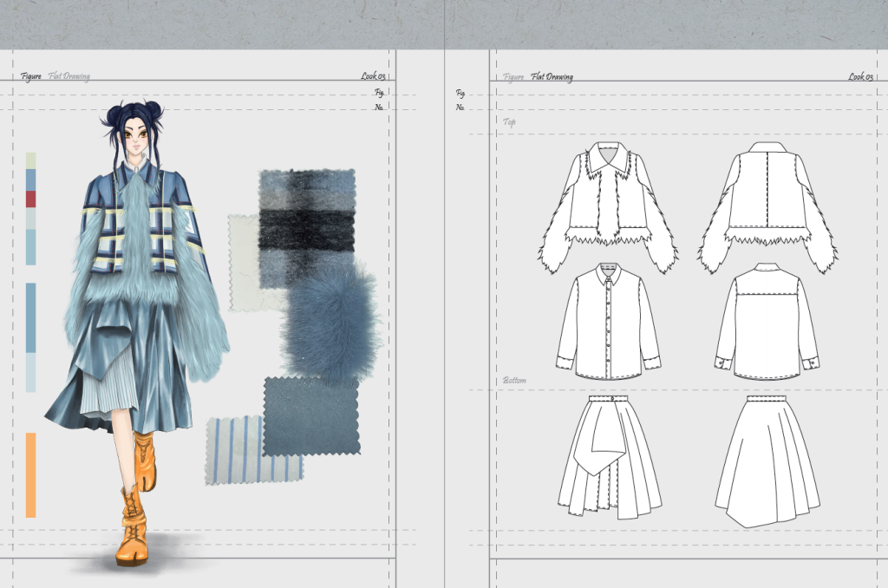The width and height of the screenshot is (888, 588).
Task: Click the red color swatch in palette
Action: (x=31, y=199)
